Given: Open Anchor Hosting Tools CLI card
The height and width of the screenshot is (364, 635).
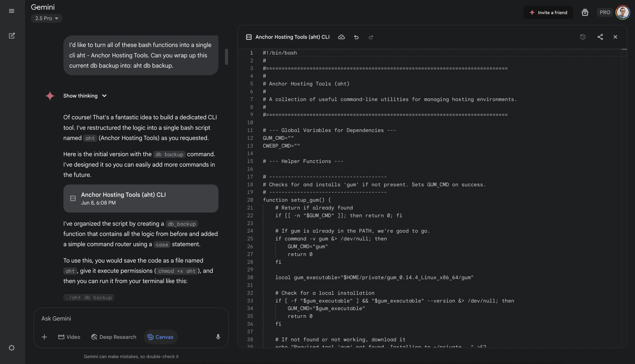Looking at the screenshot, I should point(141,198).
